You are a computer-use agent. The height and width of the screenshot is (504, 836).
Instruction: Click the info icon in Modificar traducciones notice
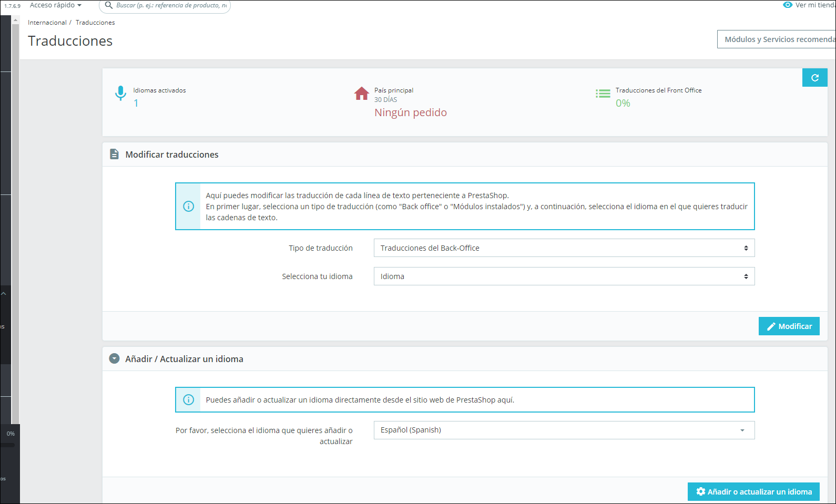pos(188,207)
